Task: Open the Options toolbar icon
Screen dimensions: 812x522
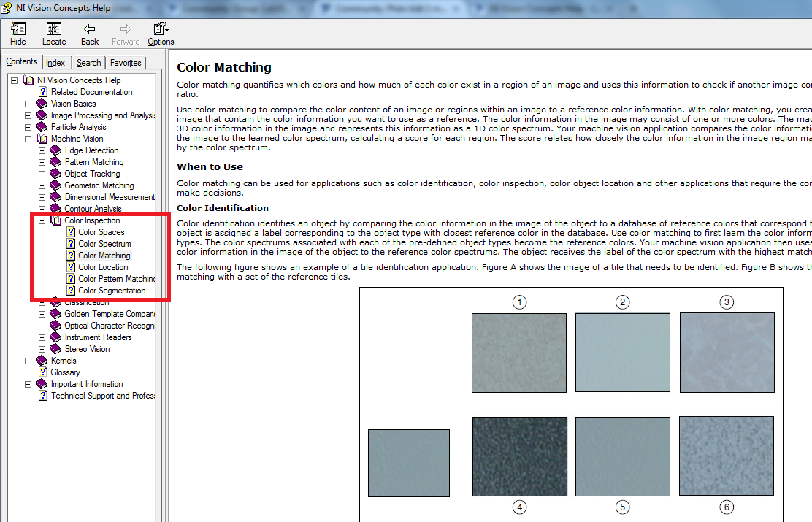Action: [x=161, y=28]
